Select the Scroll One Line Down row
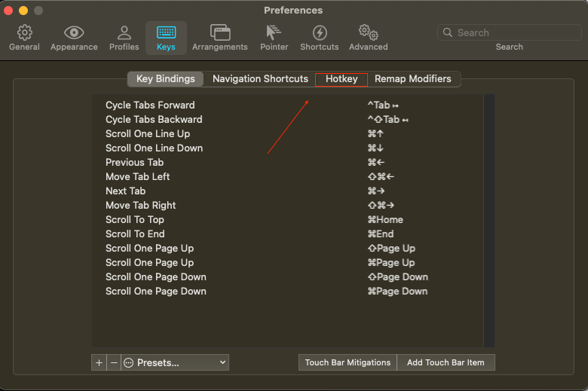This screenshot has width=588, height=391. tap(288, 148)
